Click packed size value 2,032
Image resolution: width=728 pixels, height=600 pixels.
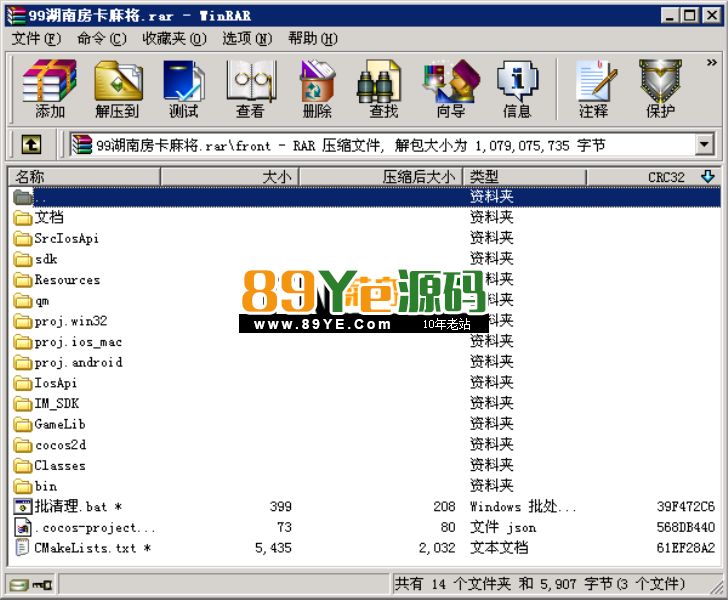tap(436, 548)
